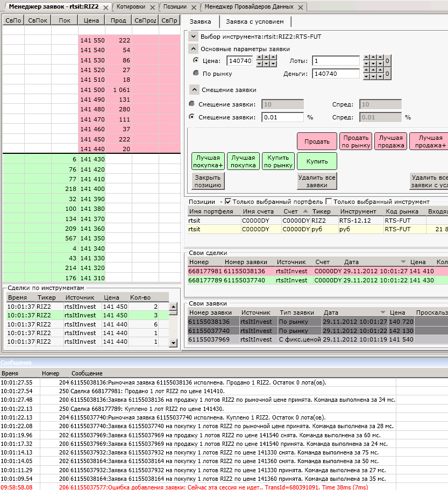
Task: Collapse Основные параметры заявки section
Action: coord(194,49)
